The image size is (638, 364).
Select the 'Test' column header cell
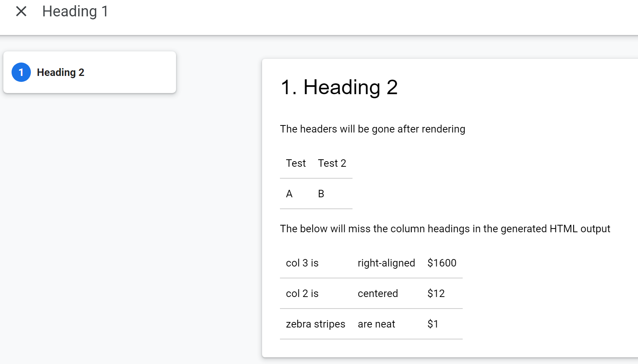[296, 163]
